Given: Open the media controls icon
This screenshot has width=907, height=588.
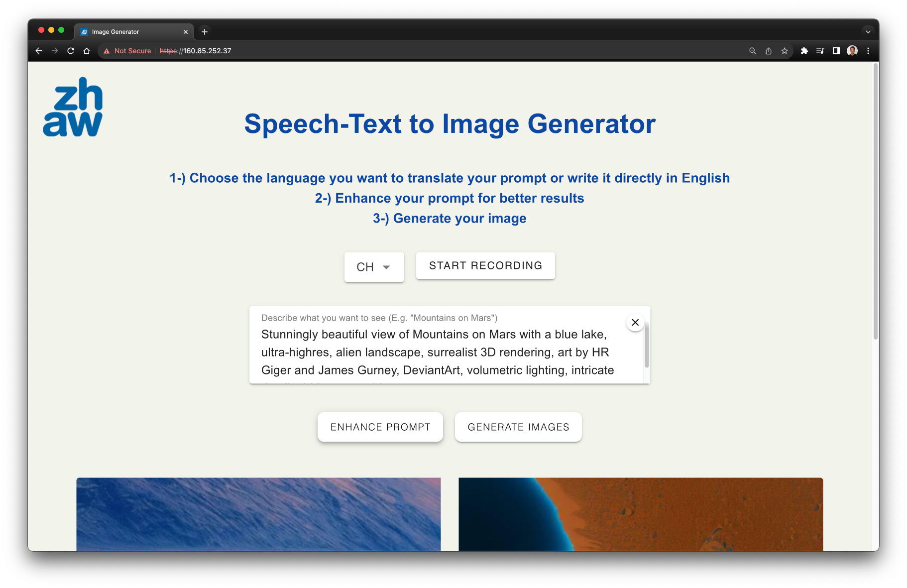Looking at the screenshot, I should pyautogui.click(x=820, y=50).
